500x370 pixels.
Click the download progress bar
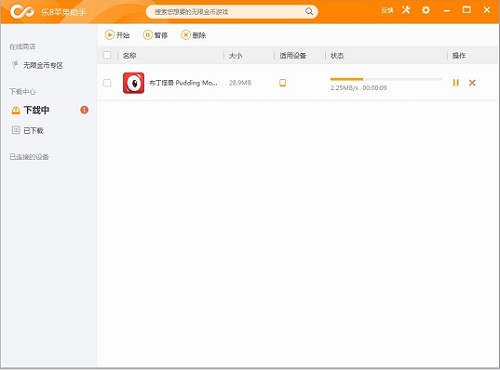386,79
